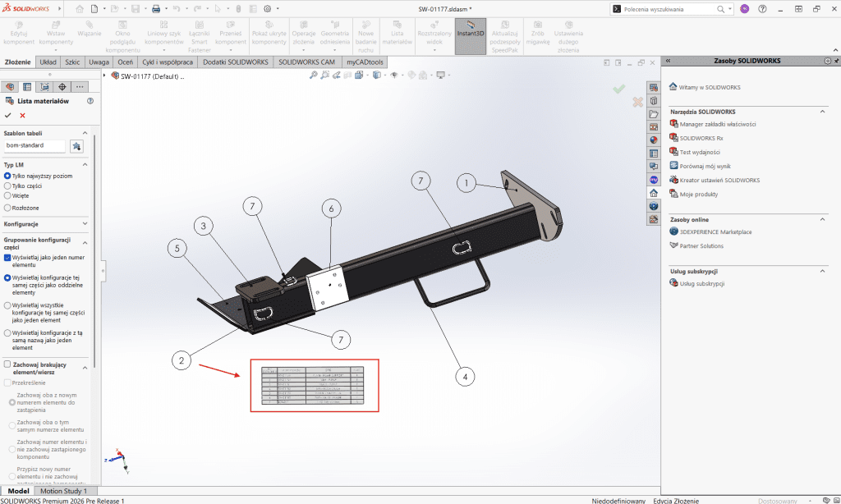Image resolution: width=841 pixels, height=504 pixels.
Task: Click the print icon in the top toolbar
Action: tap(156, 8)
